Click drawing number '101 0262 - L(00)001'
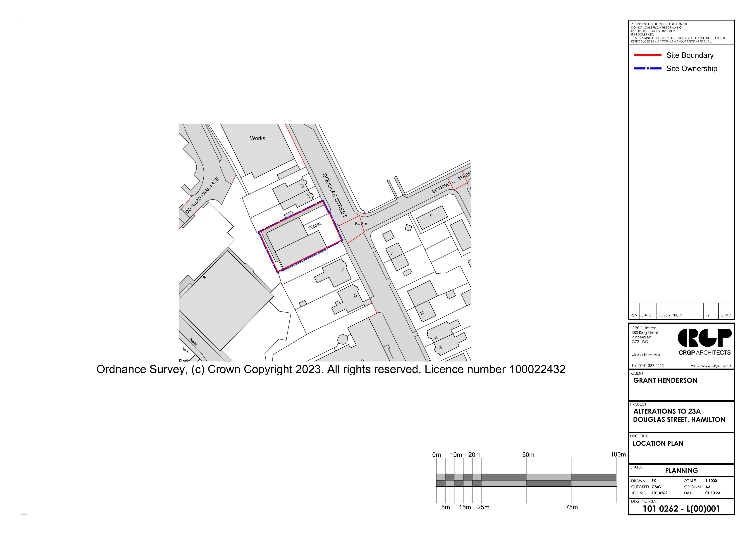Screen dimensions: 756x535 pyautogui.click(x=681, y=509)
